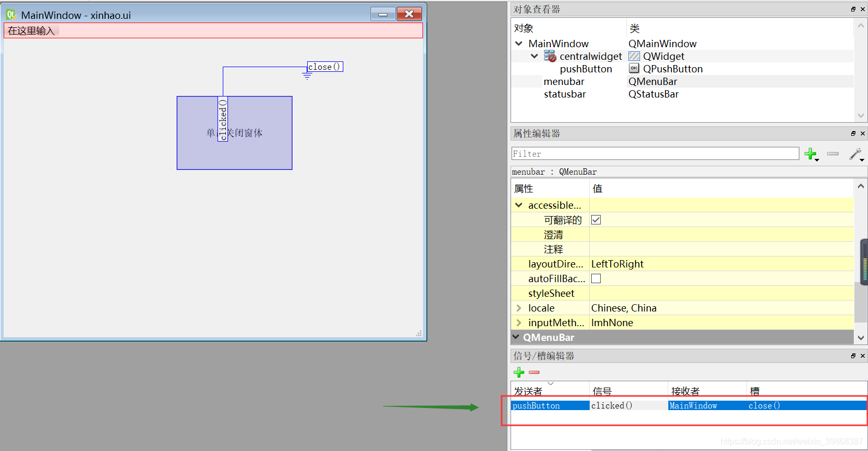868x451 pixels.
Task: Close the Property Editor panel
Action: (863, 134)
